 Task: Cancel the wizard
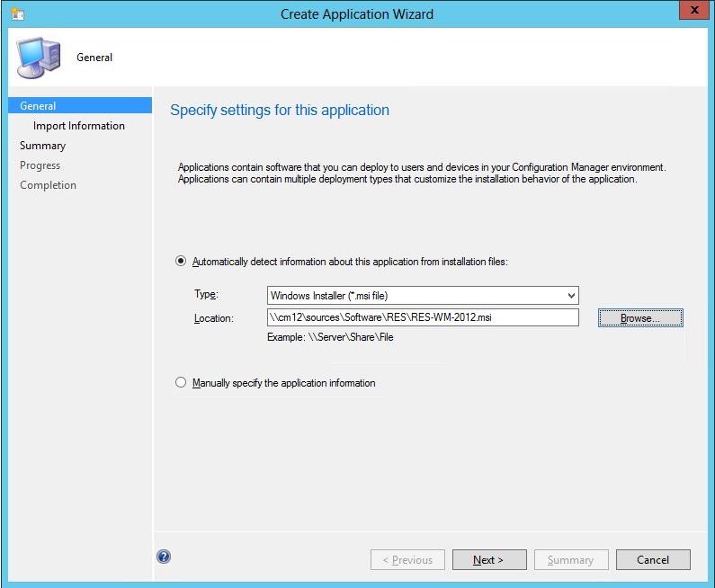[653, 560]
